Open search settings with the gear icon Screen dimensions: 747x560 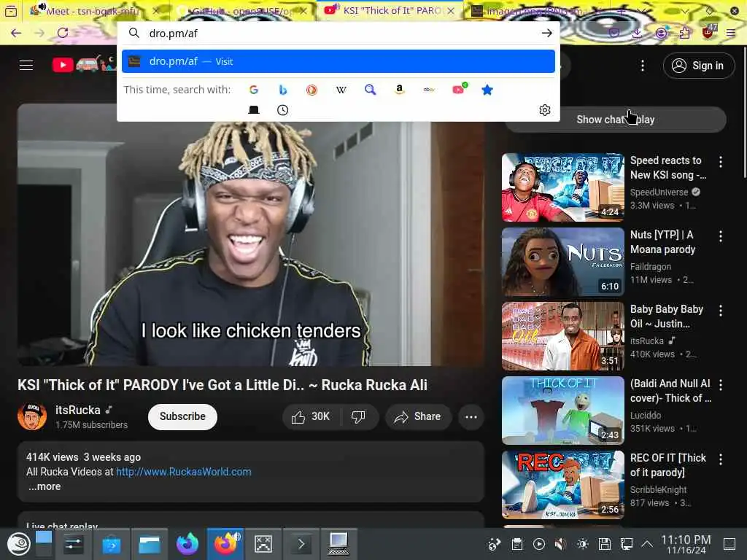(544, 110)
